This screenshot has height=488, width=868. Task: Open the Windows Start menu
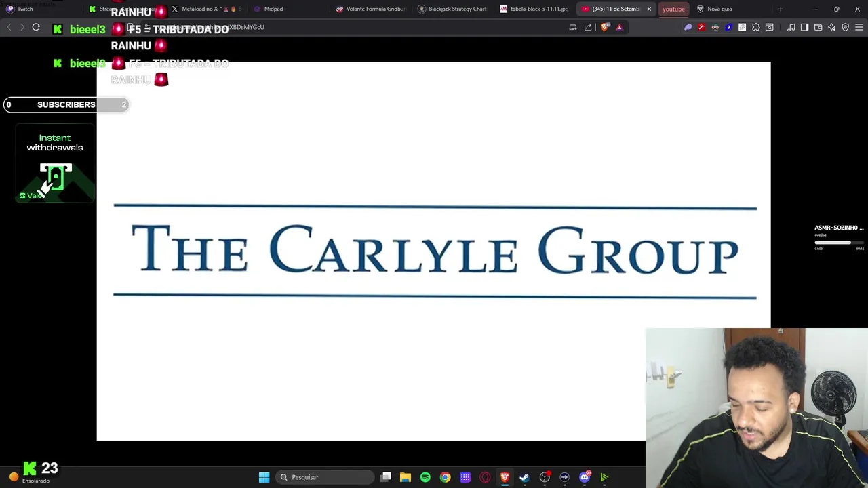tap(264, 477)
